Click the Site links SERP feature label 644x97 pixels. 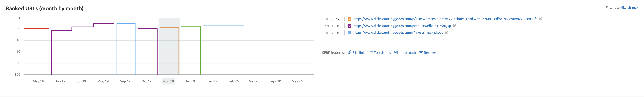click(359, 53)
